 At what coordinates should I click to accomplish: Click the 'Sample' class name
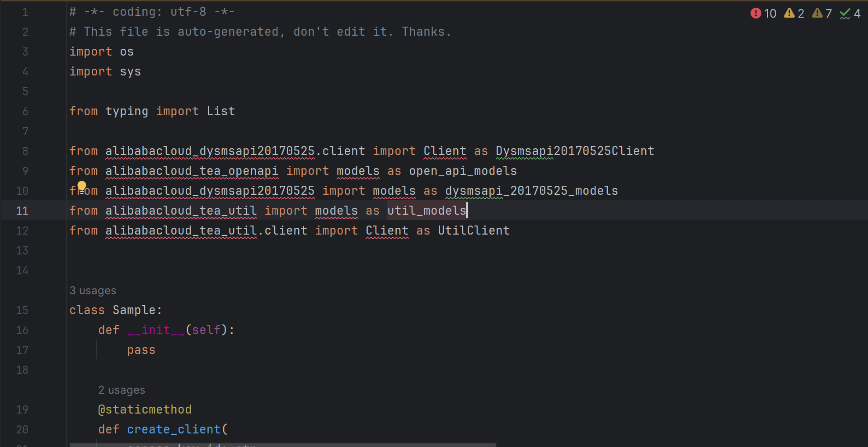pos(134,310)
